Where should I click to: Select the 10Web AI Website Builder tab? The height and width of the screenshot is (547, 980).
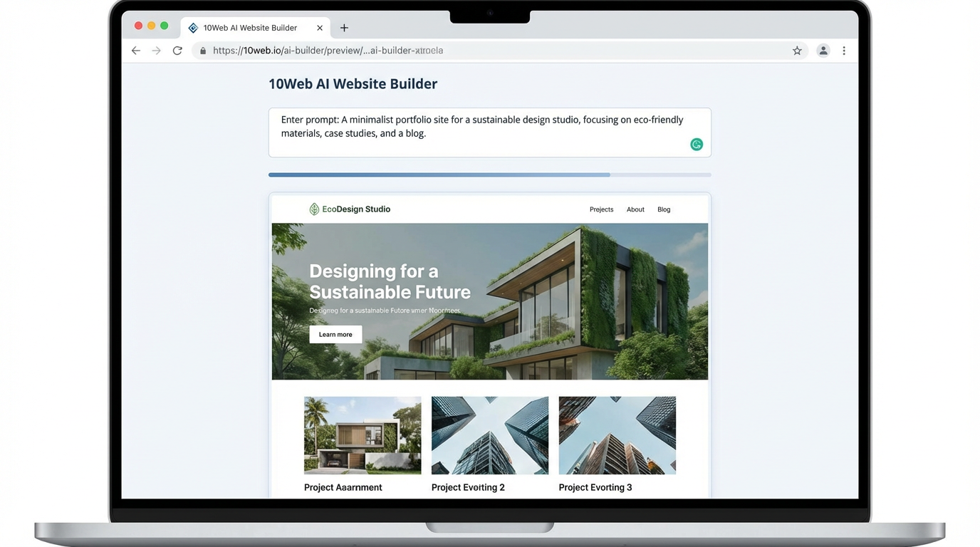pos(249,27)
